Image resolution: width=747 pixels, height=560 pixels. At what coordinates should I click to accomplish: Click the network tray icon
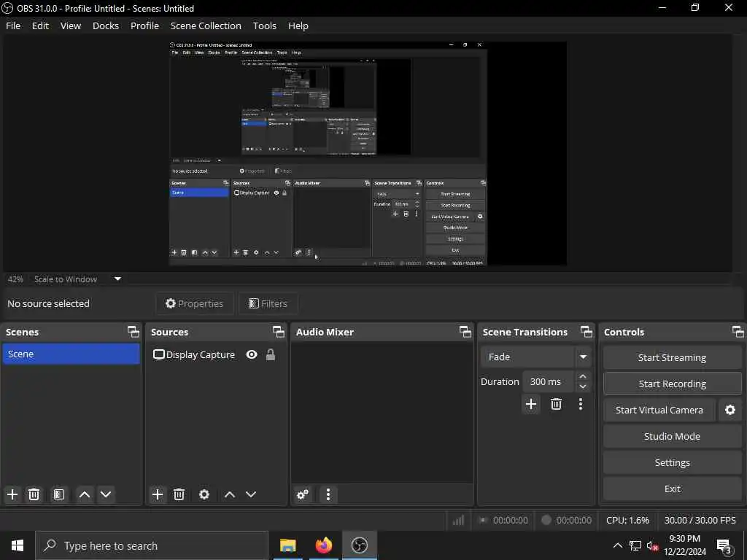pyautogui.click(x=635, y=545)
